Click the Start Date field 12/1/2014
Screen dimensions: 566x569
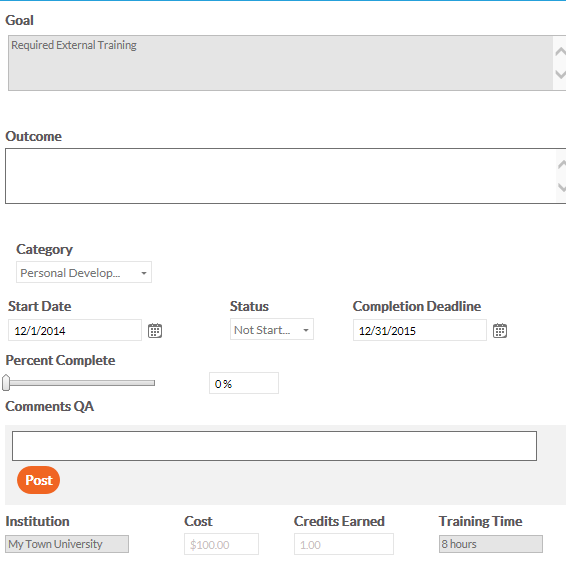click(75, 330)
